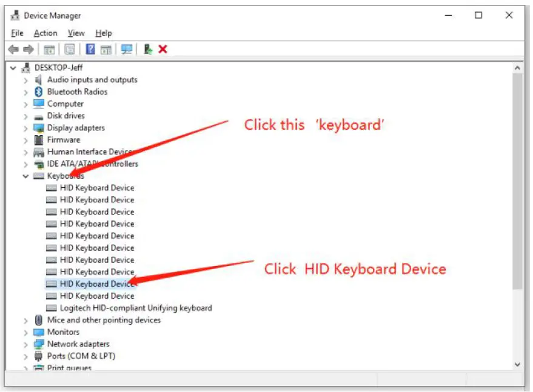Close the Device Manager window

(x=509, y=15)
